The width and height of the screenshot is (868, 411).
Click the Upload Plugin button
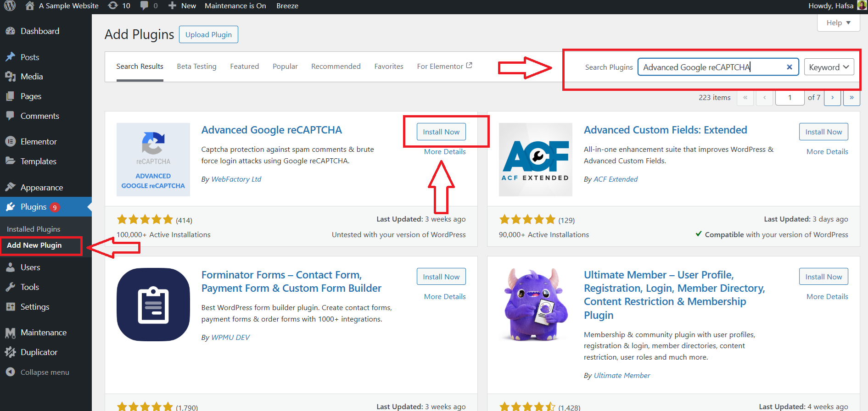pyautogui.click(x=208, y=34)
